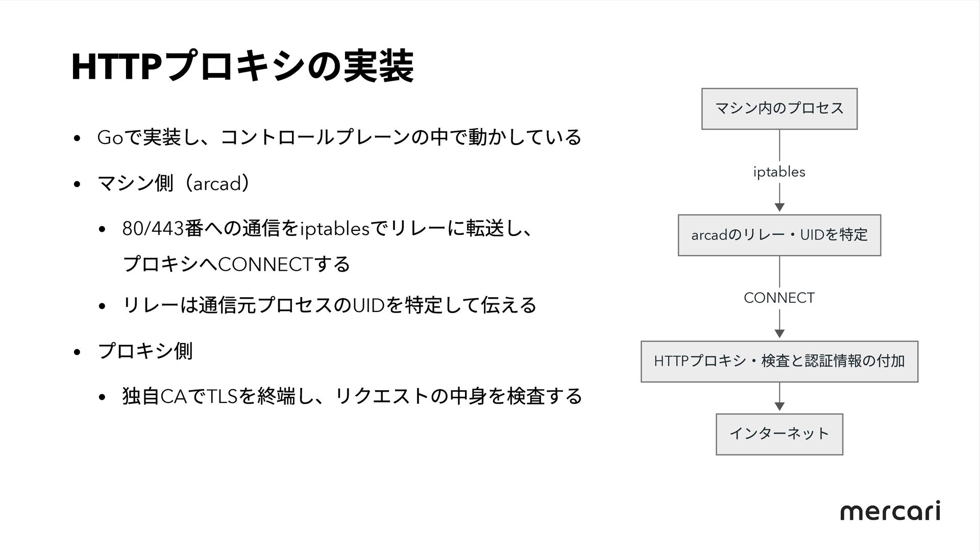Click the CONNECT arrow label

coord(779,298)
